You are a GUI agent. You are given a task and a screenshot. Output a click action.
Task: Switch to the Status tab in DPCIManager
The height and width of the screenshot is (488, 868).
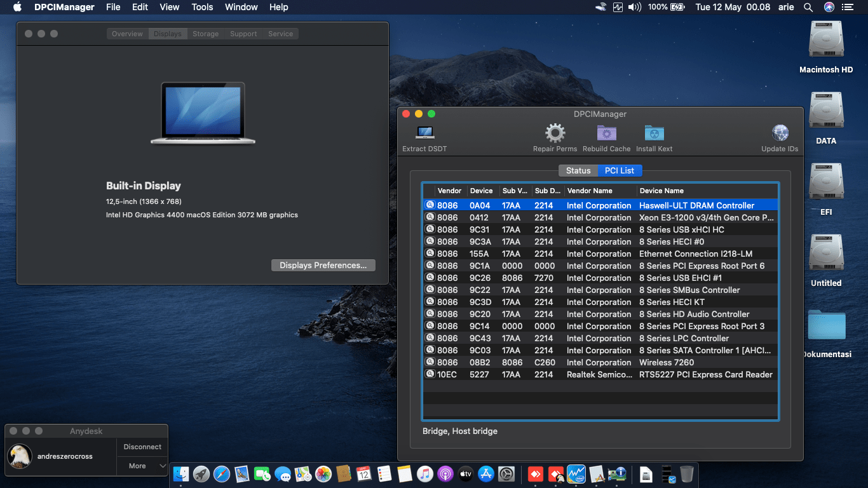(578, 170)
